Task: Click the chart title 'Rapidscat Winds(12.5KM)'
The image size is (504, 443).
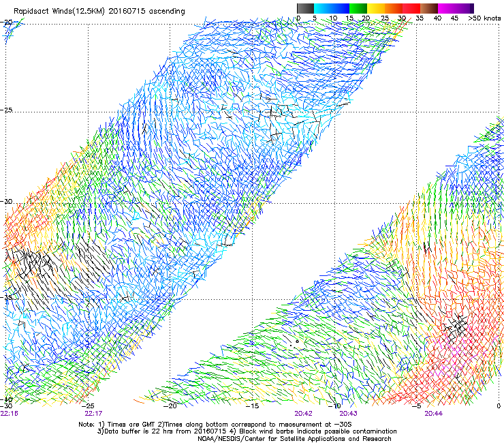Action: [x=59, y=12]
